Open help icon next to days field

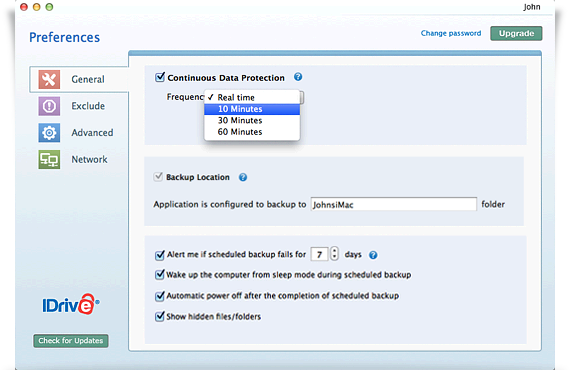(373, 255)
